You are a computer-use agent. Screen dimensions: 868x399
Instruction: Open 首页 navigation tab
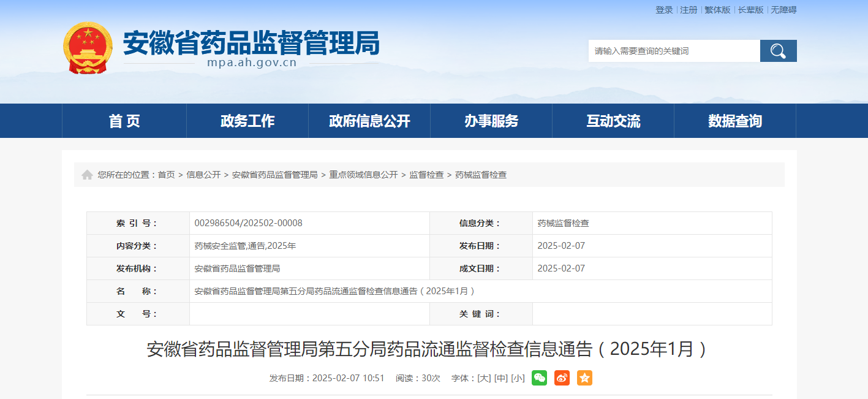(x=124, y=121)
